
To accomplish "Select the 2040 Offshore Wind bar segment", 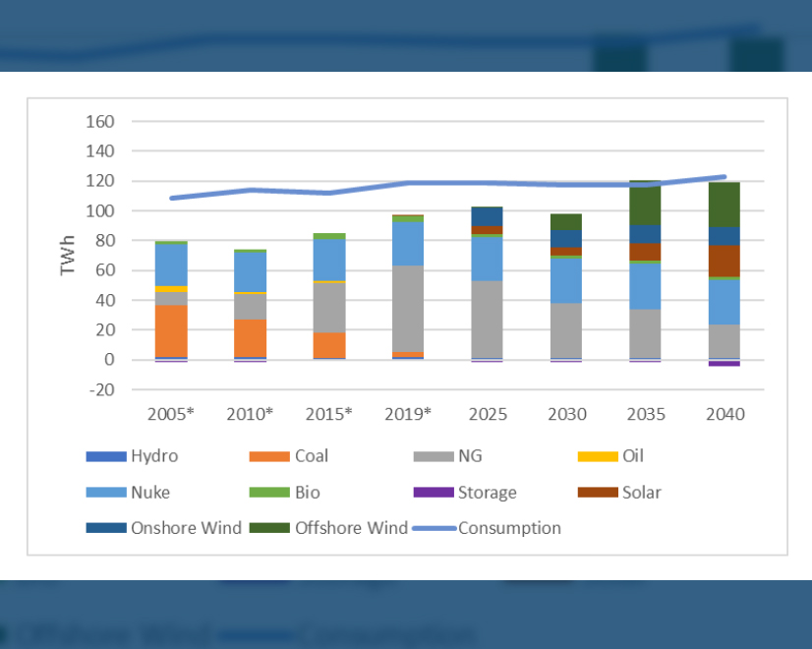I will [725, 205].
